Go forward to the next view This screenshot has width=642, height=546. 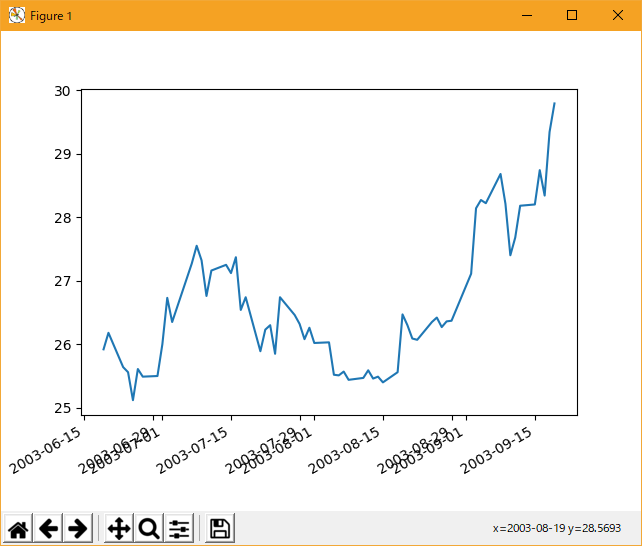[x=78, y=528]
